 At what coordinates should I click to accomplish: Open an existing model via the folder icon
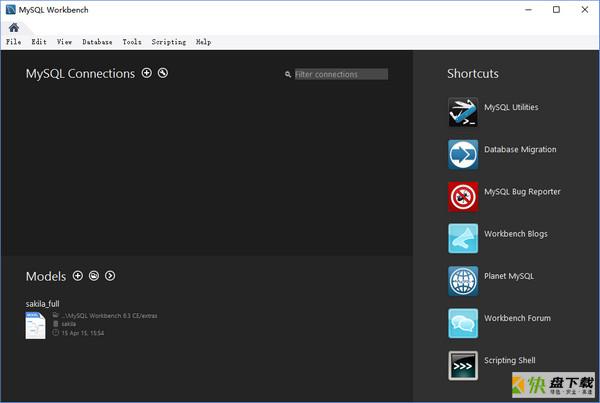coord(94,276)
